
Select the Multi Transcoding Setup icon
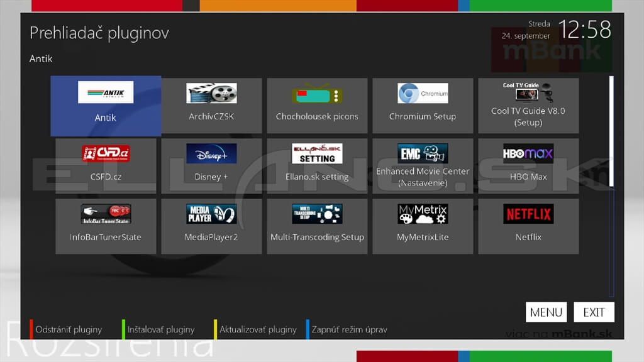[317, 214]
